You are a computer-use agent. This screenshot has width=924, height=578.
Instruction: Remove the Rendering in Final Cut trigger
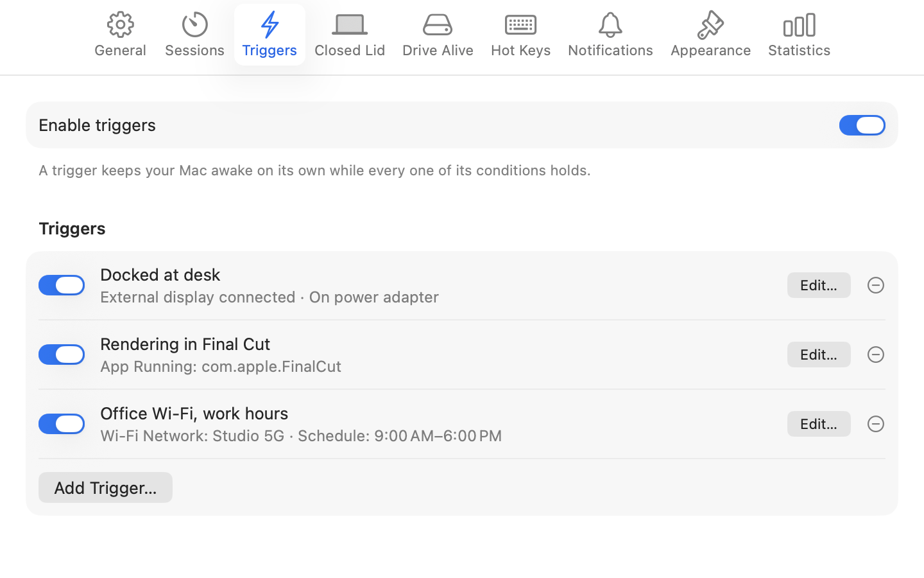click(876, 355)
